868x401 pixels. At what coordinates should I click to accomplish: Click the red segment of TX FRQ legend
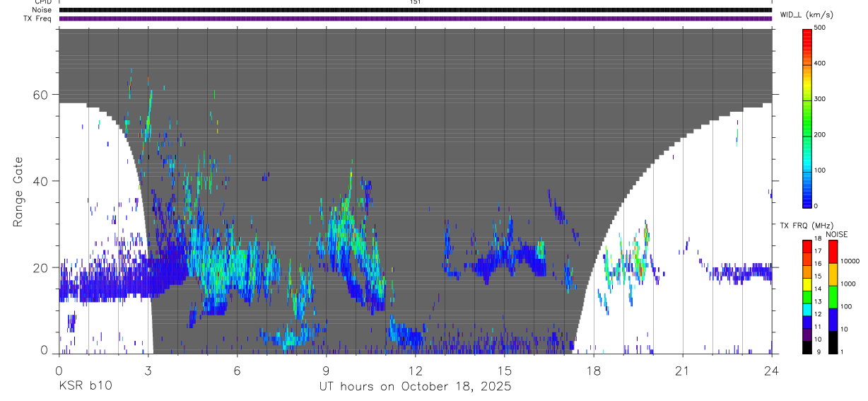807,247
